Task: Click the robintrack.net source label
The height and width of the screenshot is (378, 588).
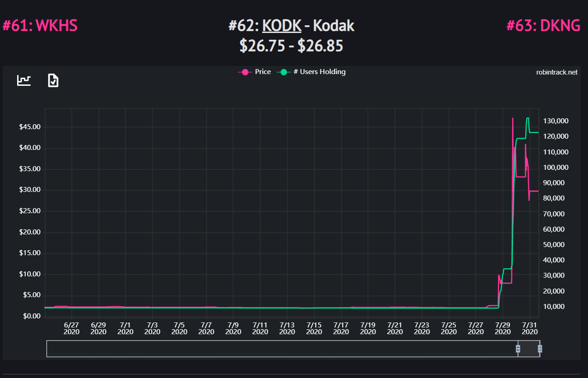Action: (x=557, y=72)
